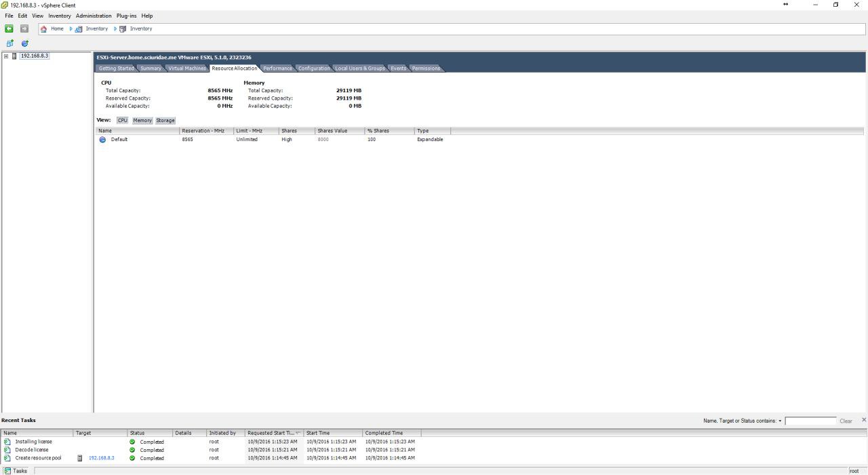Image resolution: width=868 pixels, height=475 pixels.
Task: Click the task filter text field
Action: point(810,421)
